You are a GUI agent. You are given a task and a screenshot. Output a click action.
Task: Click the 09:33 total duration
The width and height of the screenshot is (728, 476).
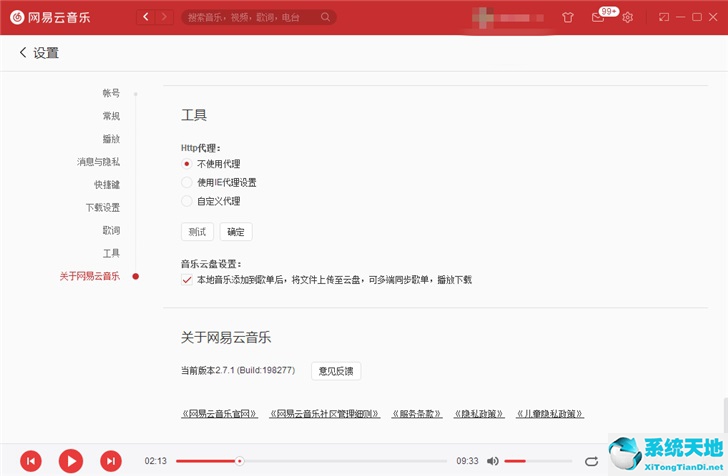click(x=467, y=461)
